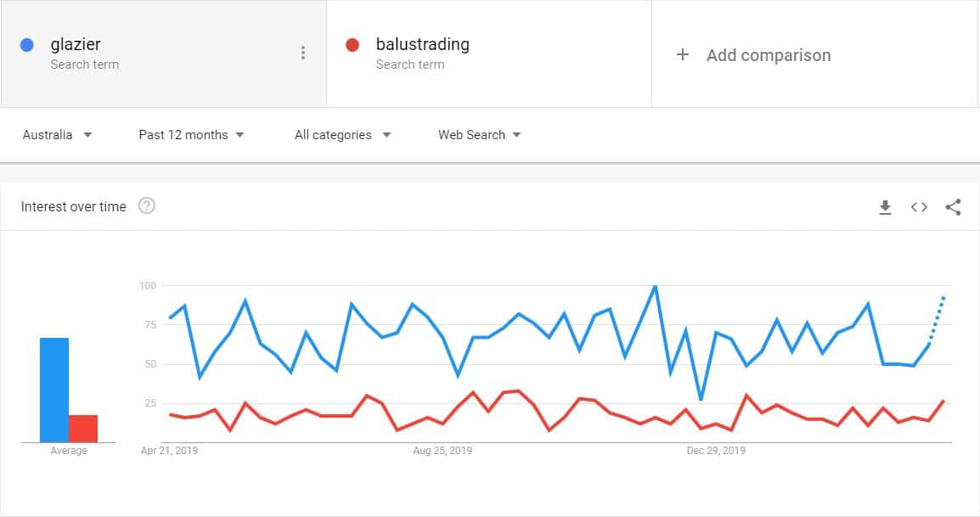Click the red balustrading color dot

click(353, 45)
